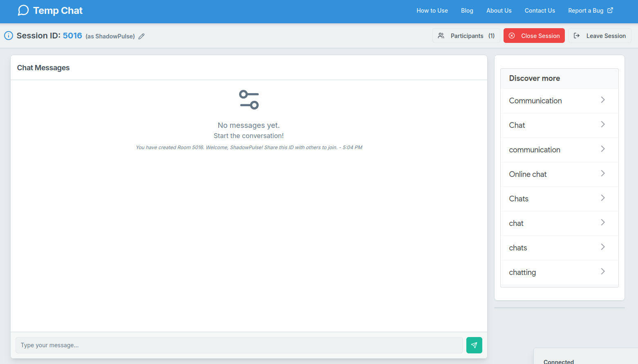The image size is (638, 364).
Task: Click the external link icon on Report a Bug
Action: tap(610, 10)
